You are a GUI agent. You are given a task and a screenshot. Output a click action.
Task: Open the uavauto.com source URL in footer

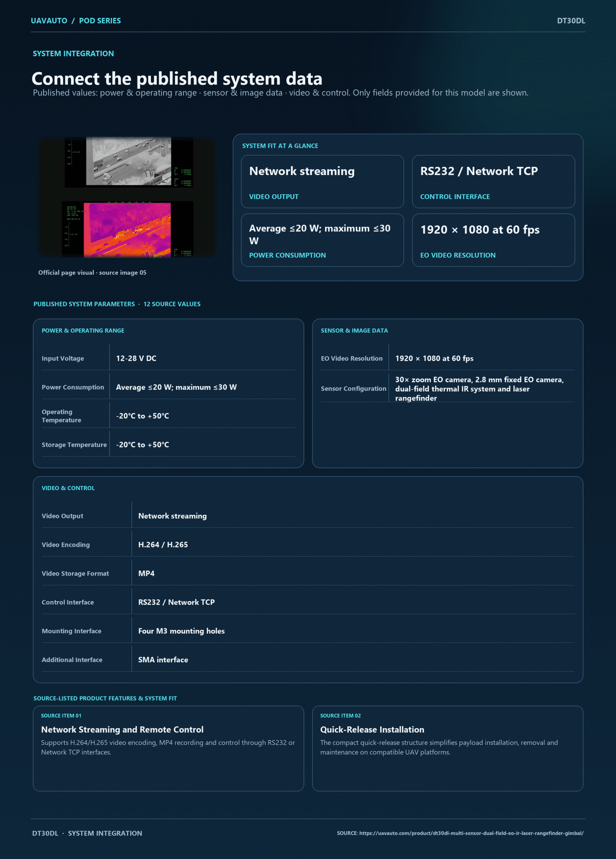pos(471,833)
